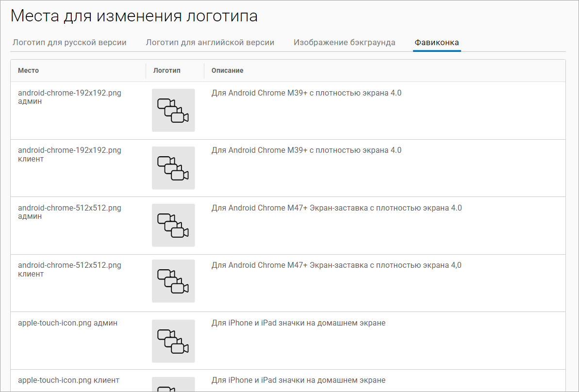Select the 'android-chrome-192x192.png клиент' file name

tap(69, 155)
